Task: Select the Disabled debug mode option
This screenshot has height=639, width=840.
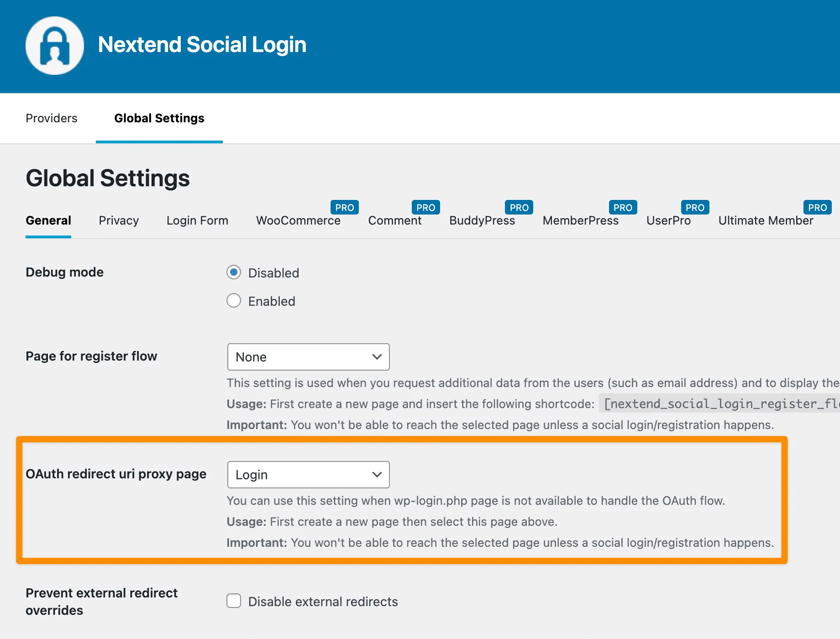Action: [234, 272]
